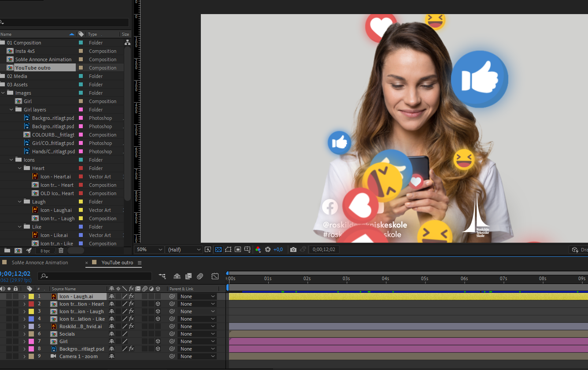This screenshot has height=370, width=588.
Task: Toggle hiding shy layers in timeline
Action: [177, 276]
